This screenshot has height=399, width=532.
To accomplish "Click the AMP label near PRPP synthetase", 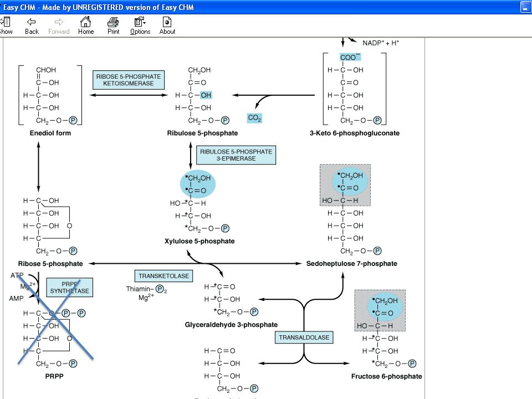I will tap(16, 299).
